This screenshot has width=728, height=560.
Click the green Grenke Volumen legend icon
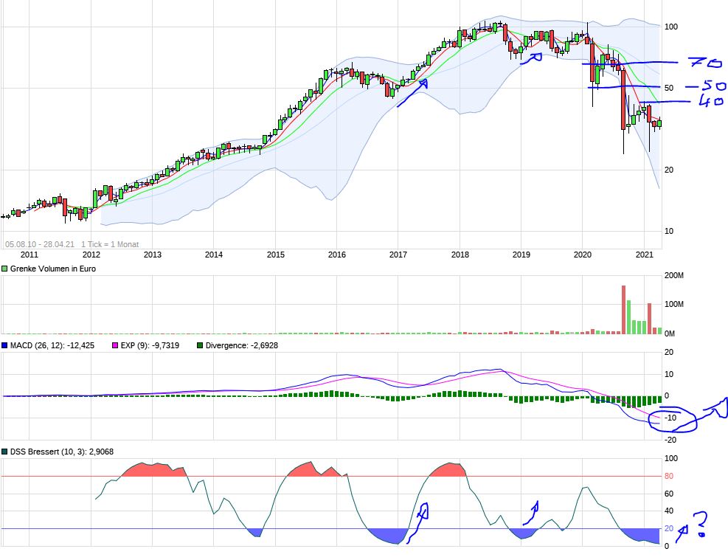pyautogui.click(x=6, y=269)
